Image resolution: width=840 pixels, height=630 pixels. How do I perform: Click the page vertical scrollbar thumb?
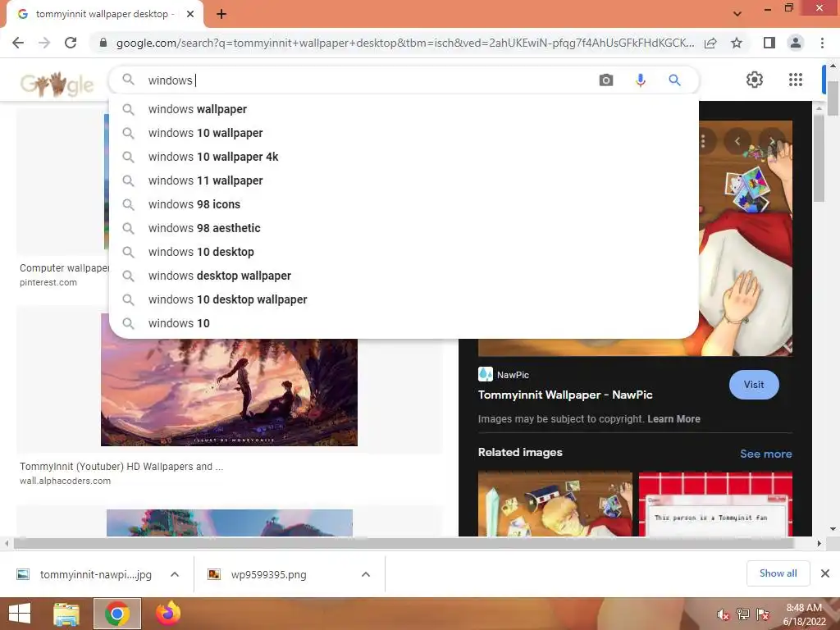pos(833,98)
